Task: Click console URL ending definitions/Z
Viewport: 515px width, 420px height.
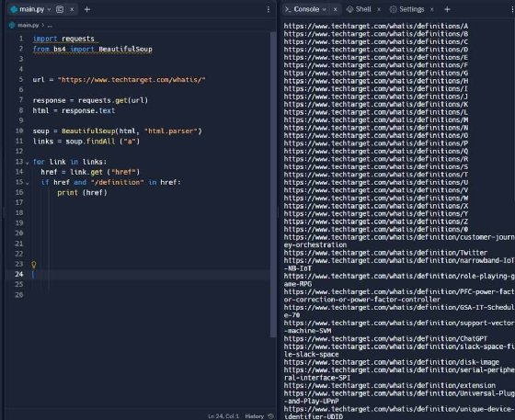Action: 376,221
